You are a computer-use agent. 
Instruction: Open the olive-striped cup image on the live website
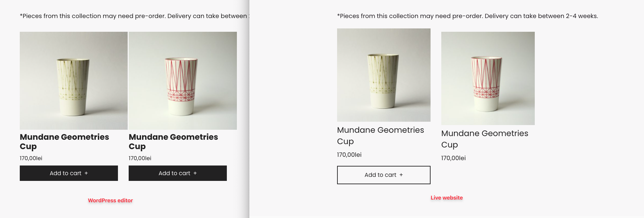pyautogui.click(x=384, y=75)
